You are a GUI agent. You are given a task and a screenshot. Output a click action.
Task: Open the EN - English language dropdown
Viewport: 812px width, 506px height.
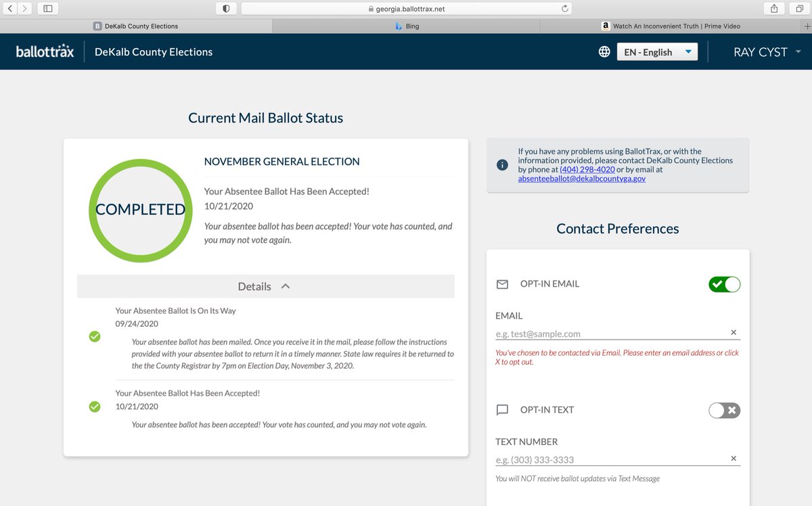coord(657,52)
